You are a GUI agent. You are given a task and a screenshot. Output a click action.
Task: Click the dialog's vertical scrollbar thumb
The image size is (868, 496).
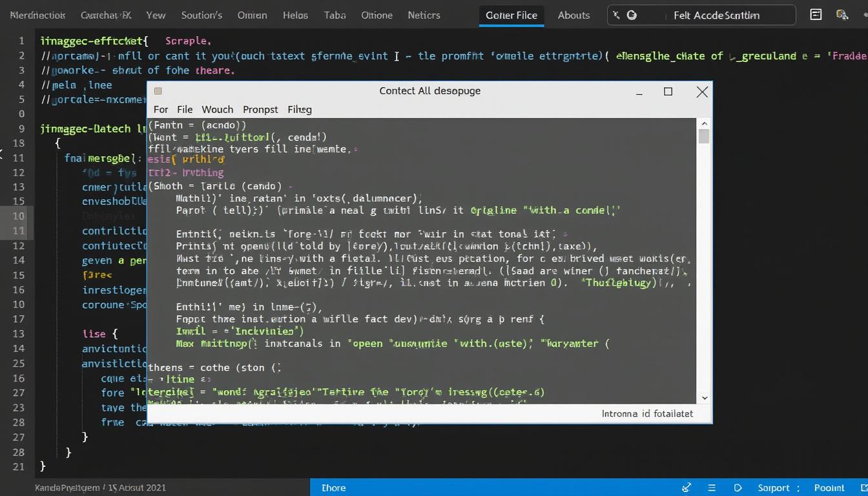tap(704, 136)
